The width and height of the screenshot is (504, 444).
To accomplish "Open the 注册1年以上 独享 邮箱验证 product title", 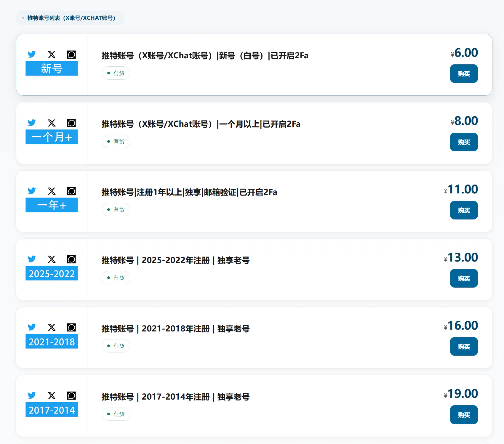I will 189,192.
